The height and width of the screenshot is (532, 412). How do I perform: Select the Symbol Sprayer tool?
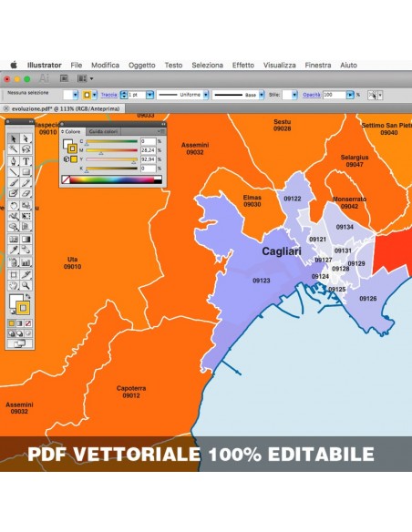coord(14,262)
